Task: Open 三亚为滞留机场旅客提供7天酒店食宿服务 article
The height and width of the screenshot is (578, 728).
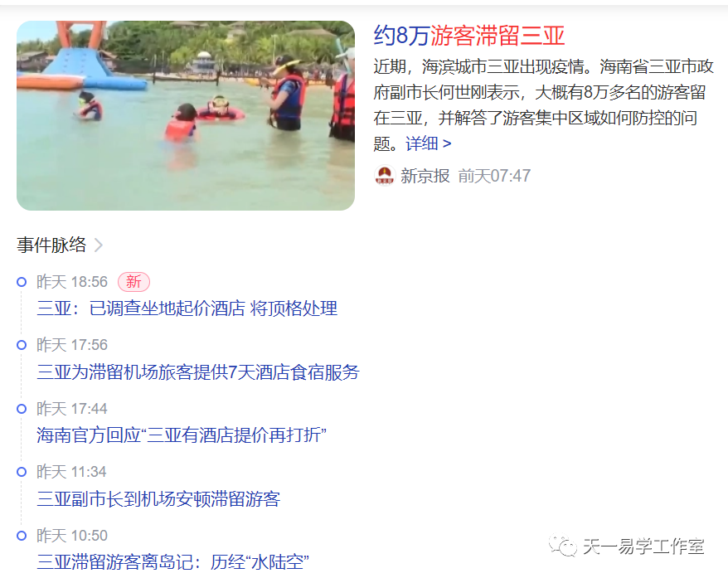Action: tap(198, 372)
